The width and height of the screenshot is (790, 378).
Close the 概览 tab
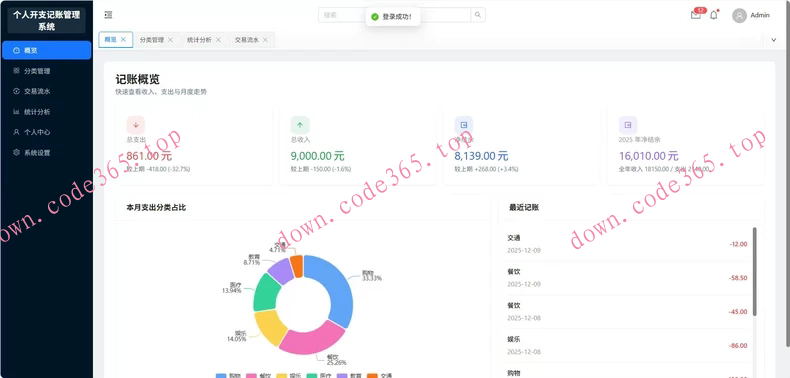point(123,40)
